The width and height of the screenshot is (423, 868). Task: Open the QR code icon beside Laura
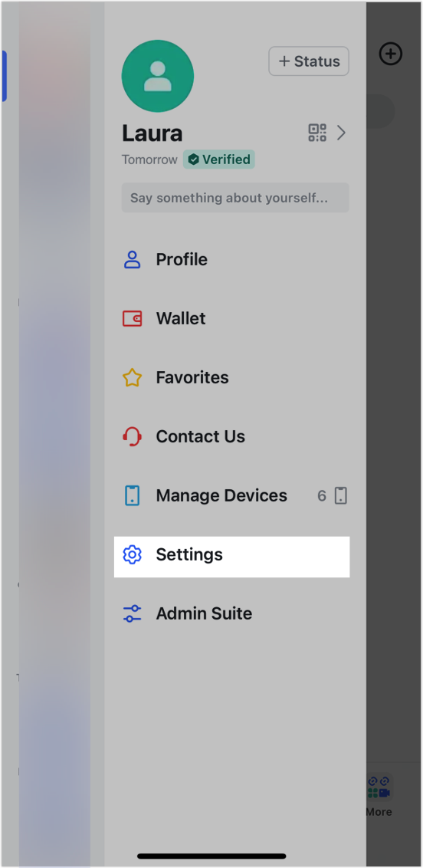pyautogui.click(x=317, y=133)
